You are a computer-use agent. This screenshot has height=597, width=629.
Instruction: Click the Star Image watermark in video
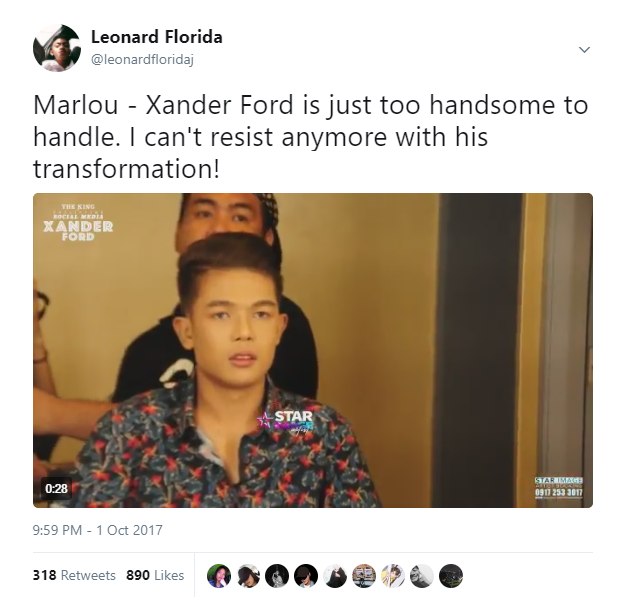[x=559, y=487]
